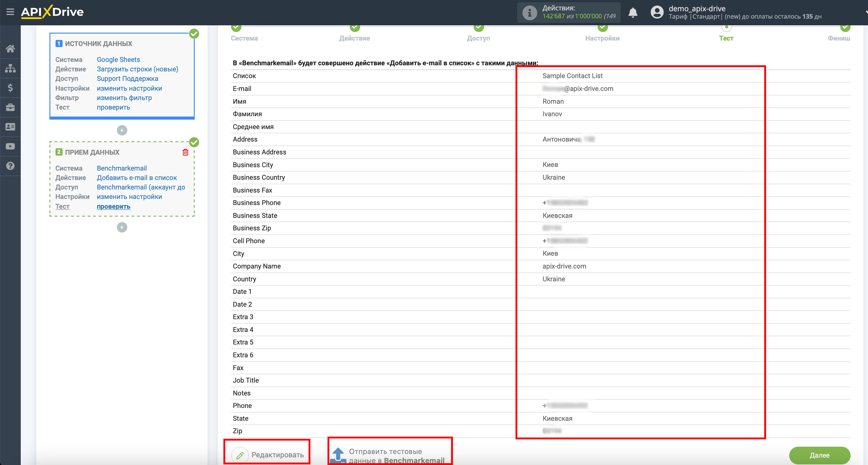Image resolution: width=868 pixels, height=465 pixels.
Task: Click the ApiX-Drive logo
Action: click(52, 12)
